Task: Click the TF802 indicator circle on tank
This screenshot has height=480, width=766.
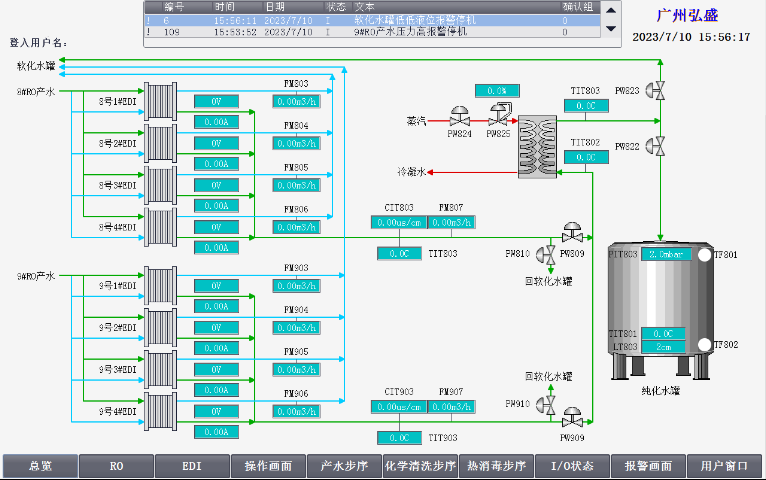Action: point(703,345)
